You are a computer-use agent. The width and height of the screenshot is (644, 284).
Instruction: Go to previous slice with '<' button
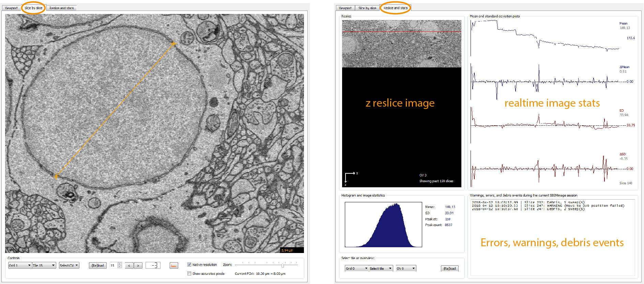[129, 265]
